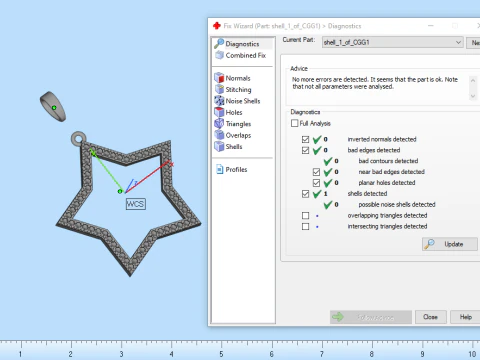Click the Close button
The height and width of the screenshot is (360, 480).
point(430,317)
